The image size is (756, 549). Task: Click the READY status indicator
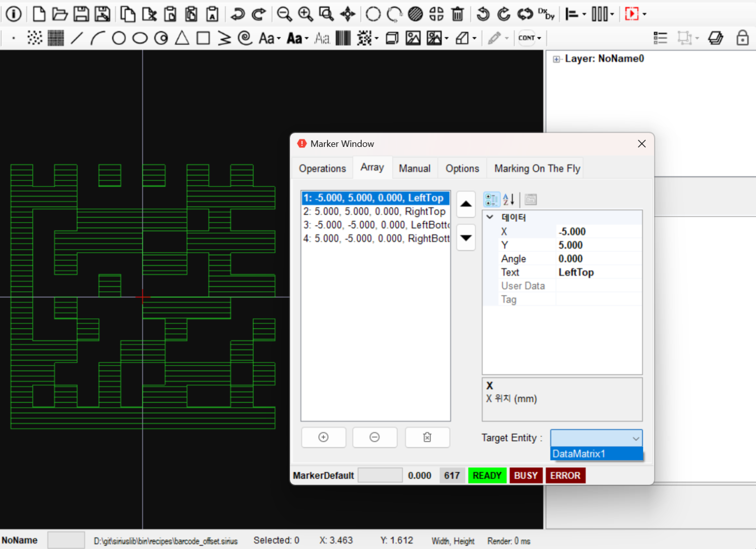coord(487,476)
